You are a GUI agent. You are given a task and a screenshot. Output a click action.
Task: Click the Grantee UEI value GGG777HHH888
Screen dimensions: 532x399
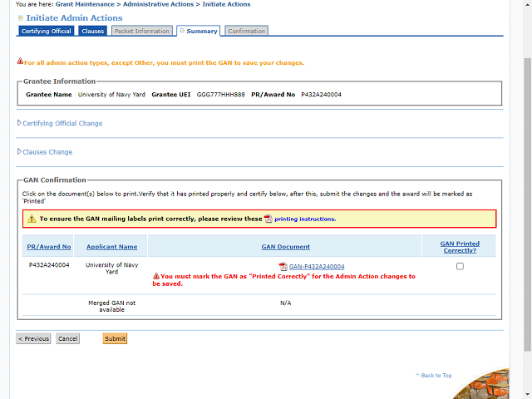(x=221, y=95)
